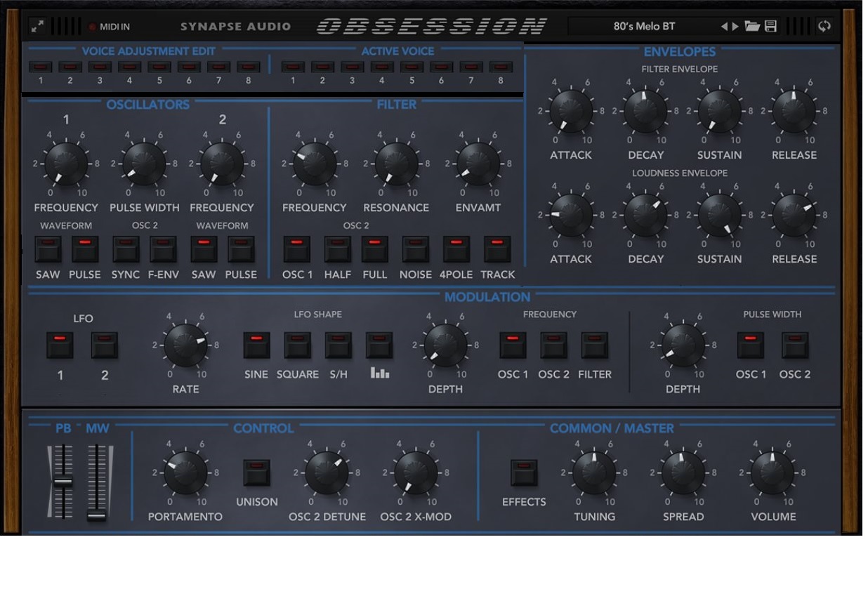Toggle filter OSC 1 input button

coord(296,249)
